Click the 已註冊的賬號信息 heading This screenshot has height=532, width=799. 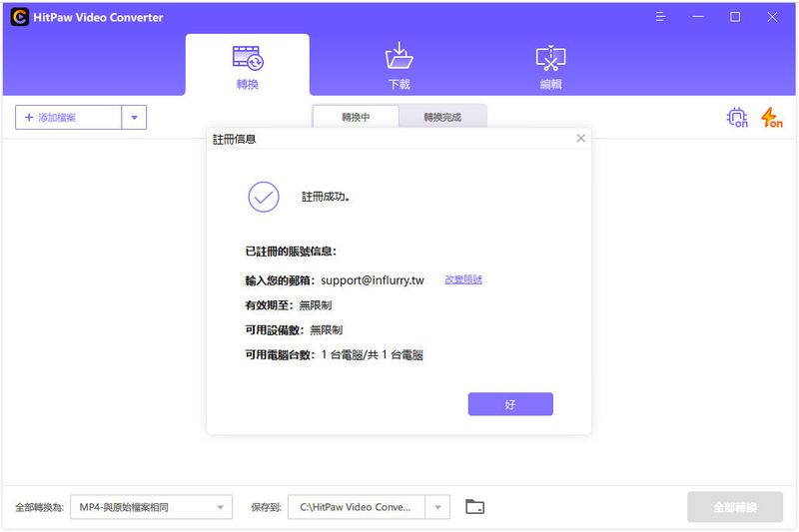(291, 251)
